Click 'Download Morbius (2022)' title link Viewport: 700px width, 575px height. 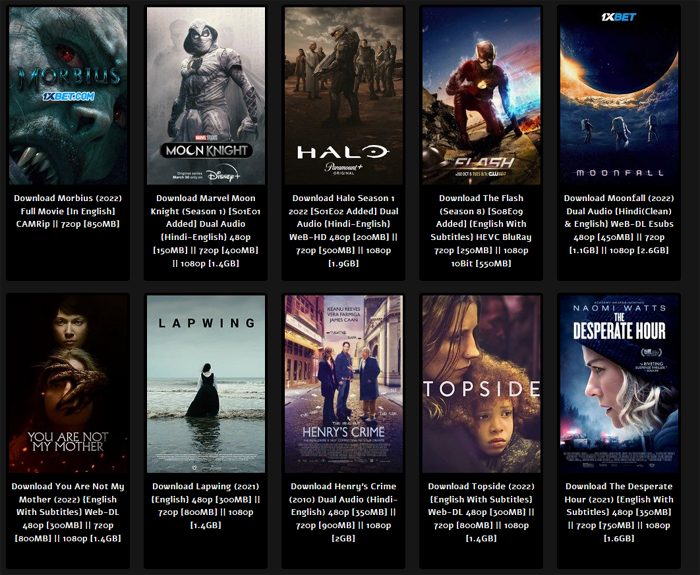pos(68,211)
